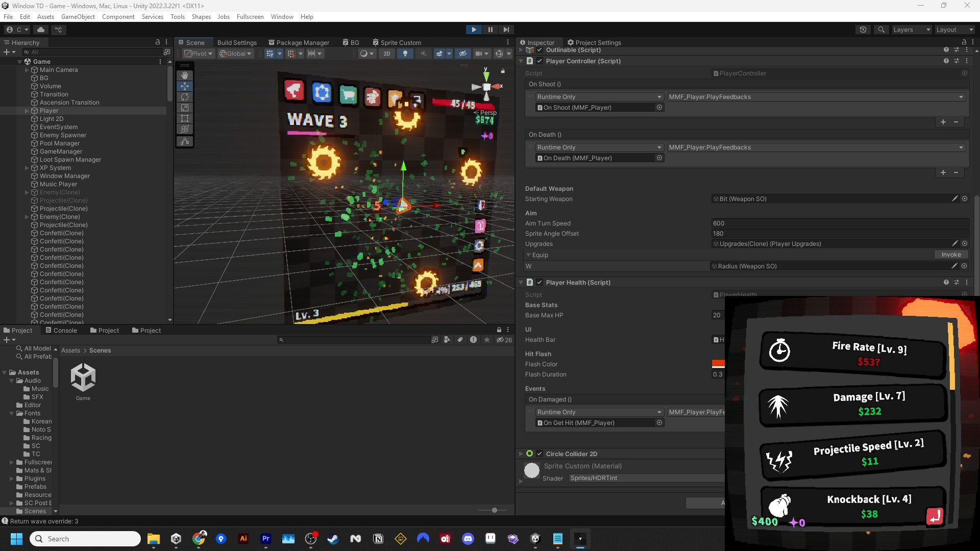Click the Invoke button next to Equip
This screenshot has height=551, width=980.
tap(951, 254)
